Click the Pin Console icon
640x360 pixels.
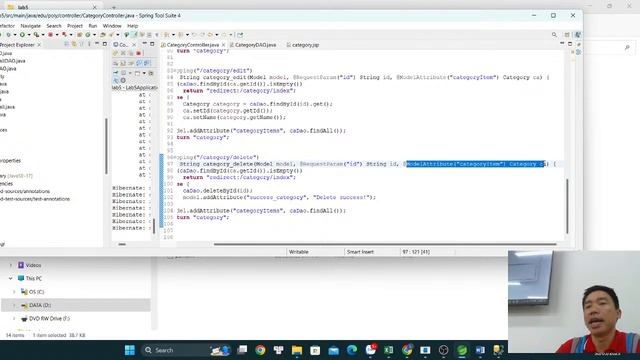[116, 73]
